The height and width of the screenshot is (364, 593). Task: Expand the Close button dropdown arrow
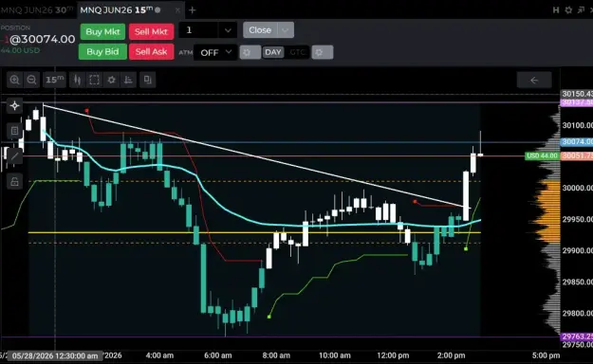coord(286,30)
